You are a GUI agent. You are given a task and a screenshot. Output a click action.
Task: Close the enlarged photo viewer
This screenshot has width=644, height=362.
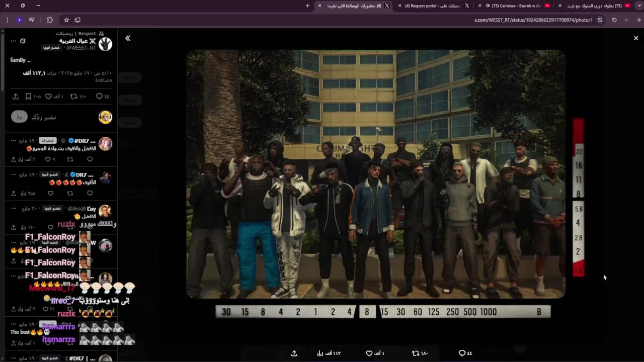[x=636, y=38]
